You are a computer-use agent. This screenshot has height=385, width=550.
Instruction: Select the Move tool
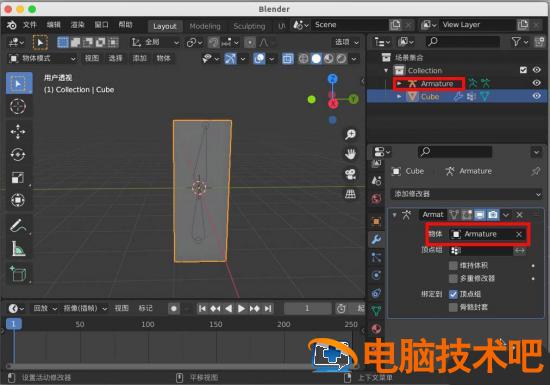(x=18, y=132)
